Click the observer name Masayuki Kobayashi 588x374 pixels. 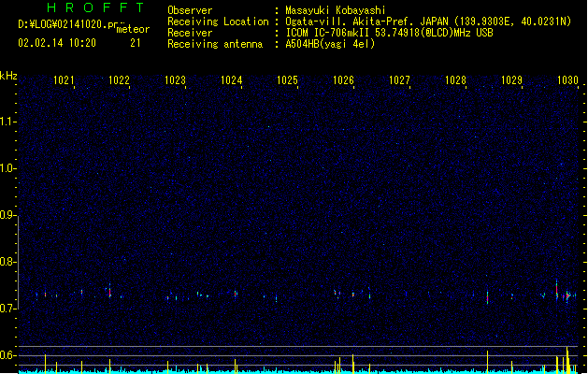tap(336, 10)
